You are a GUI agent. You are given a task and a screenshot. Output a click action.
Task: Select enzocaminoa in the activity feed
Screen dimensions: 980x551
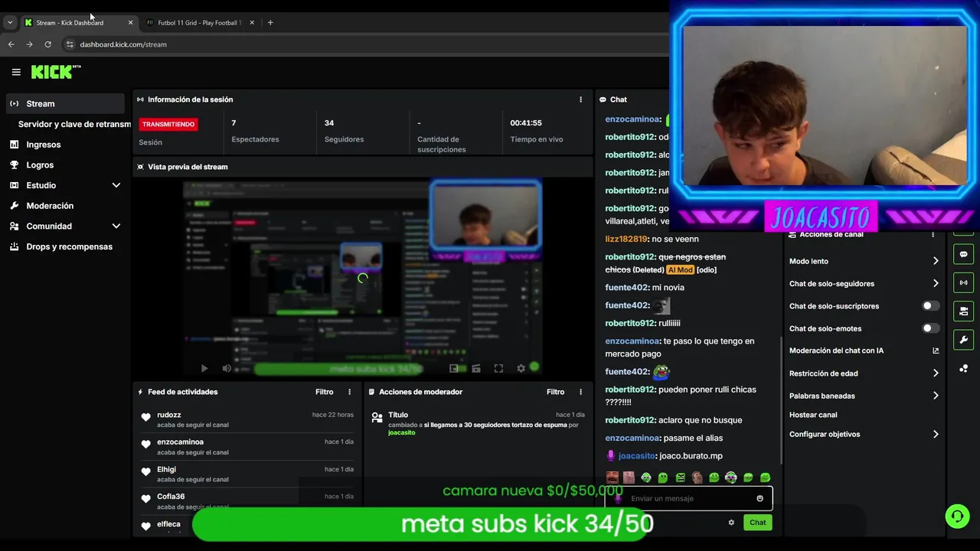point(180,442)
